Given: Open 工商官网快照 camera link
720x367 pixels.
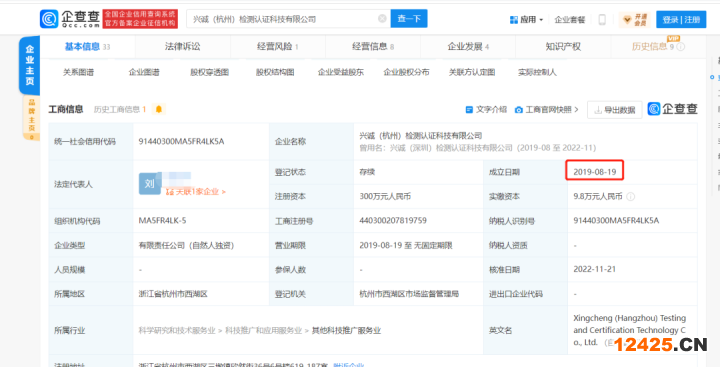Looking at the screenshot, I should pyautogui.click(x=546, y=109).
